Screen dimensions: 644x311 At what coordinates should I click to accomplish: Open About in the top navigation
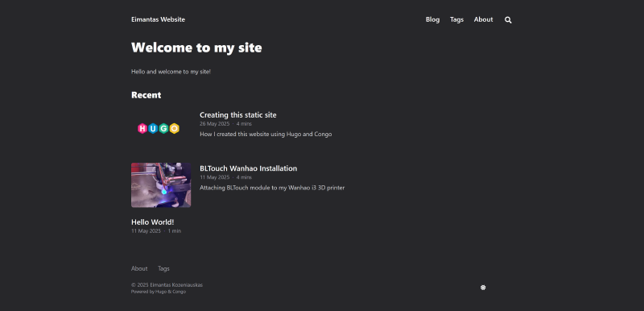click(484, 19)
